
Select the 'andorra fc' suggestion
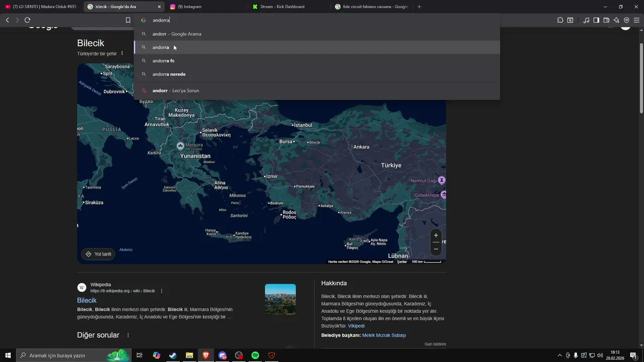[x=317, y=61]
